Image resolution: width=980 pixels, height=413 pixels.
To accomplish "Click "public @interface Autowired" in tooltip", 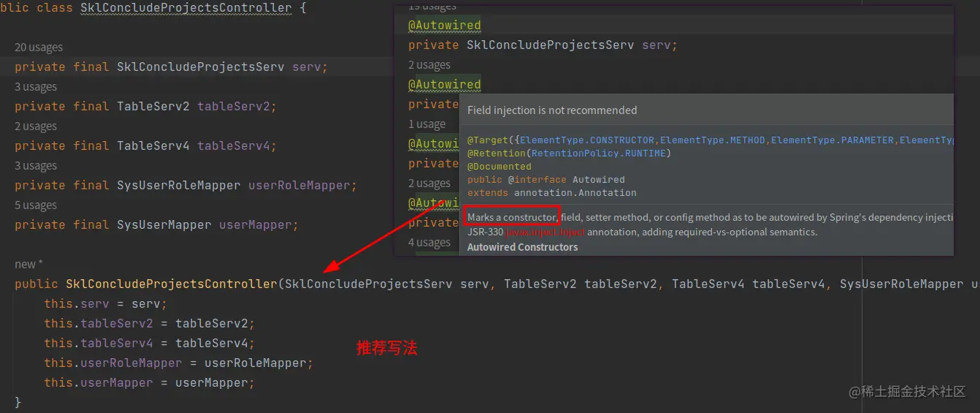I will coord(546,180).
